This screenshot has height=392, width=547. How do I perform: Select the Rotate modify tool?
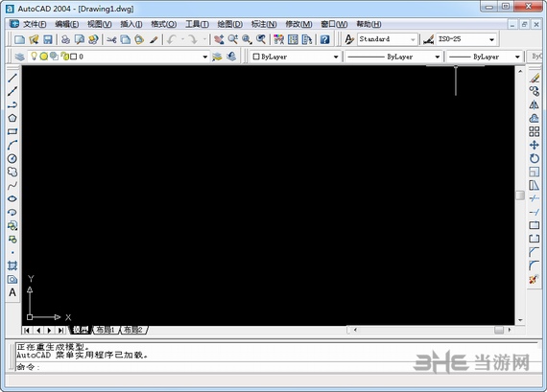pyautogui.click(x=535, y=158)
